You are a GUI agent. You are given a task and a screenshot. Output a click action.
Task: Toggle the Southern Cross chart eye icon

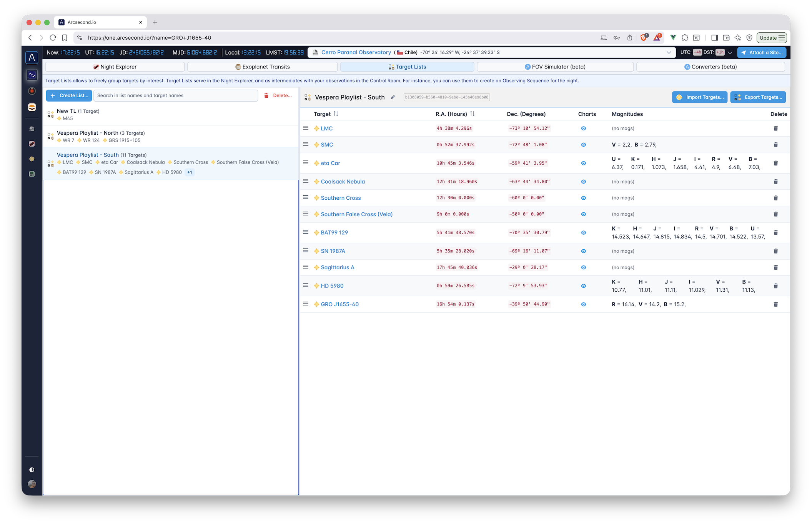(x=583, y=198)
